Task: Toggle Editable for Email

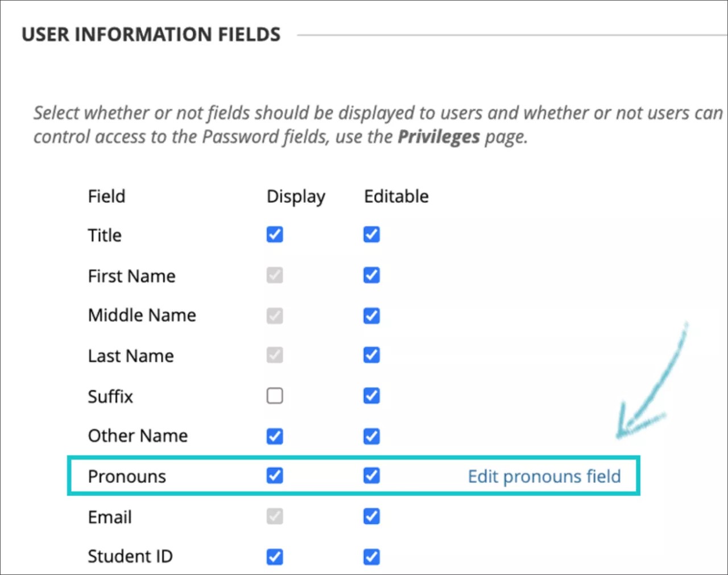Action: pos(371,516)
